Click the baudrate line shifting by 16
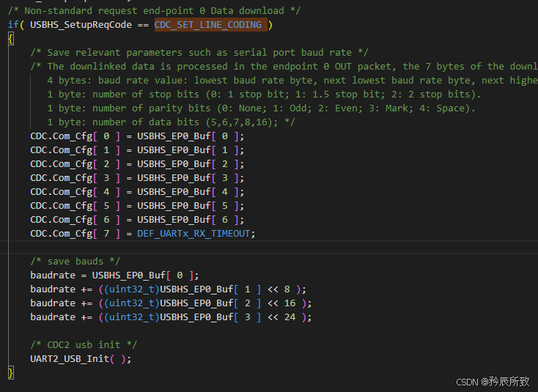Screen dimensions: 538x392 [x=171, y=303]
